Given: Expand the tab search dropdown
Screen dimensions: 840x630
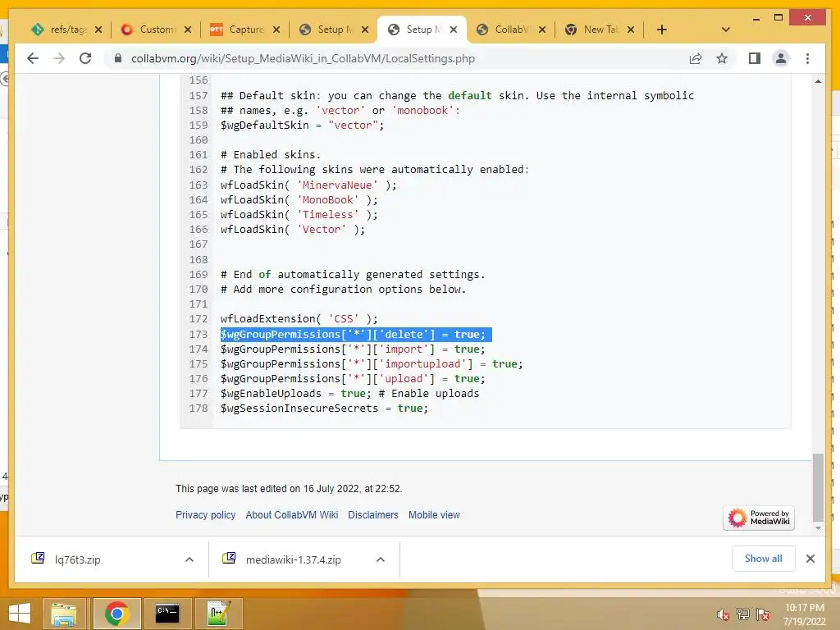Looking at the screenshot, I should coord(726,30).
